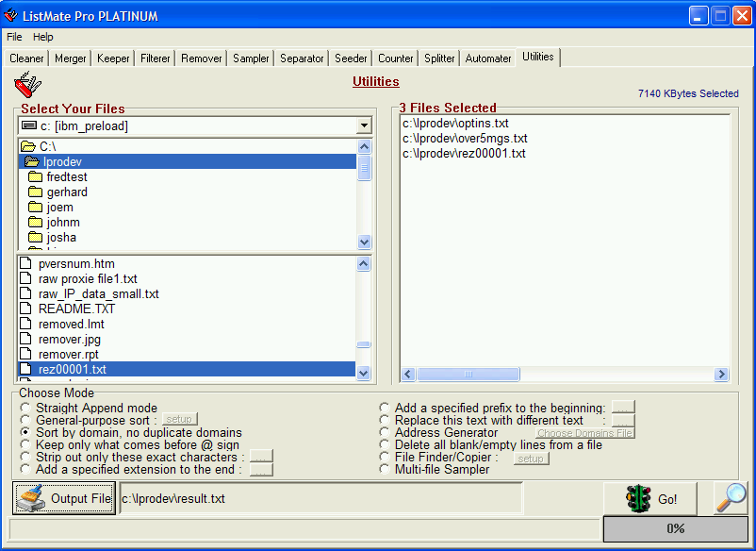Click c:\lprodev\optins.txt in selected files
Screen dimensions: 756x551
click(455, 123)
